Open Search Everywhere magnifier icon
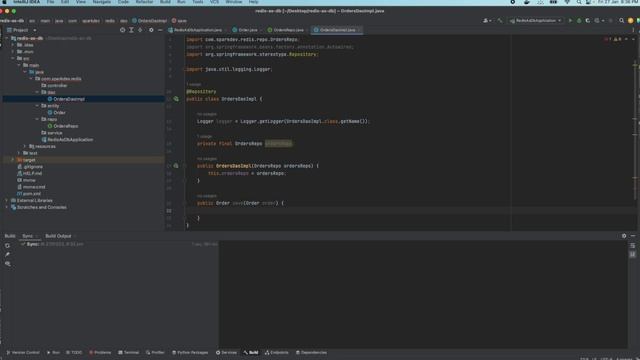This screenshot has height=360, width=640. pyautogui.click(x=621, y=20)
